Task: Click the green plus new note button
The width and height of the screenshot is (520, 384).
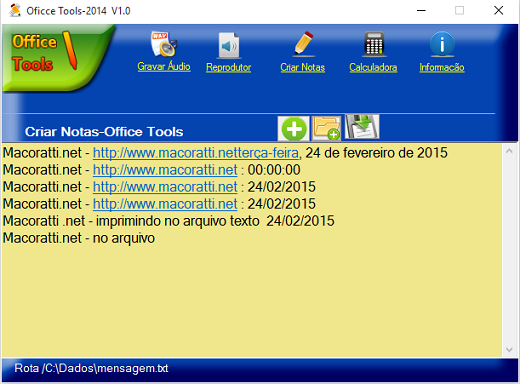Action: [x=294, y=128]
